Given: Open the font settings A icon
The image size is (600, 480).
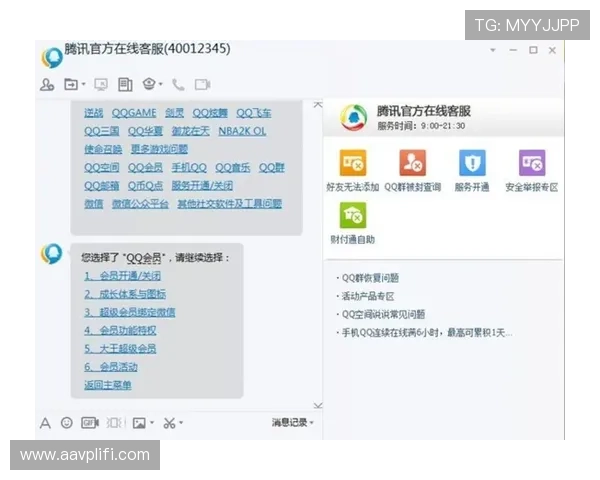Looking at the screenshot, I should [x=45, y=423].
